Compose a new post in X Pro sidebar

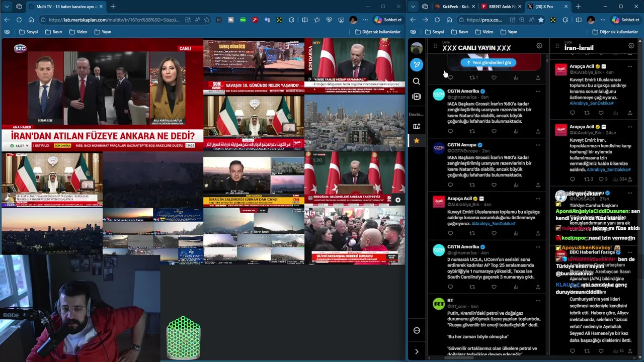pyautogui.click(x=417, y=64)
